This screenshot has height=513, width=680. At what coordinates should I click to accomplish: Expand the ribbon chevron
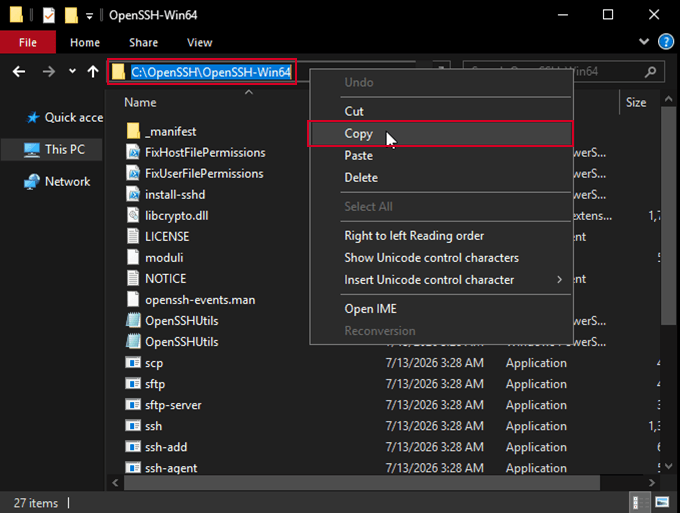[x=644, y=42]
